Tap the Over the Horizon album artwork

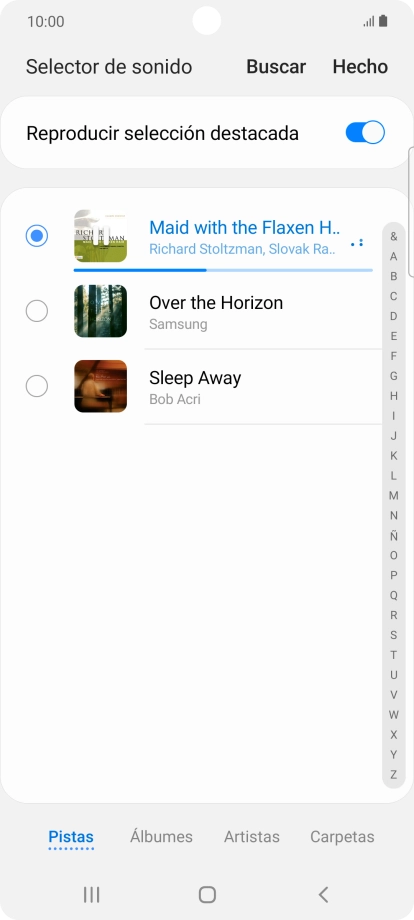click(100, 311)
